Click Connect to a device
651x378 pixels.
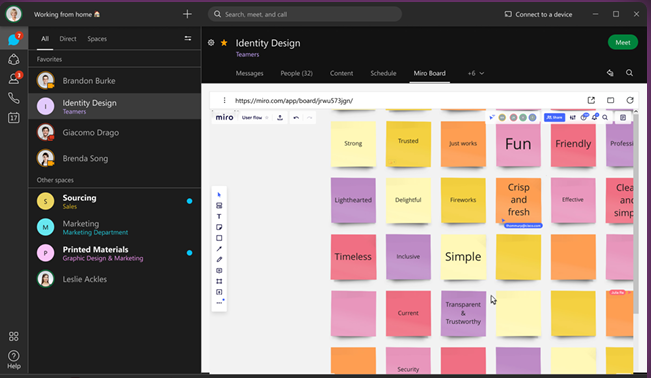pyautogui.click(x=538, y=14)
